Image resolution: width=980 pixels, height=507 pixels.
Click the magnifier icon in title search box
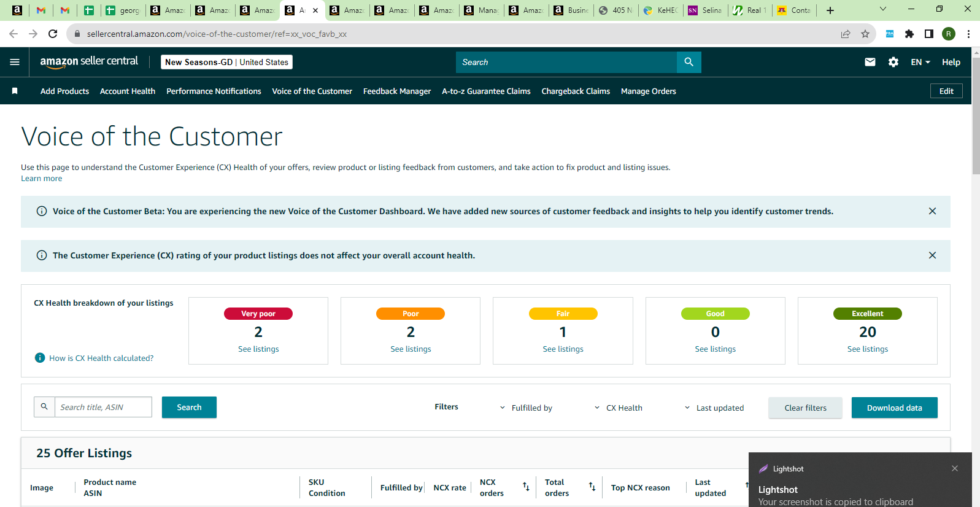coord(44,407)
